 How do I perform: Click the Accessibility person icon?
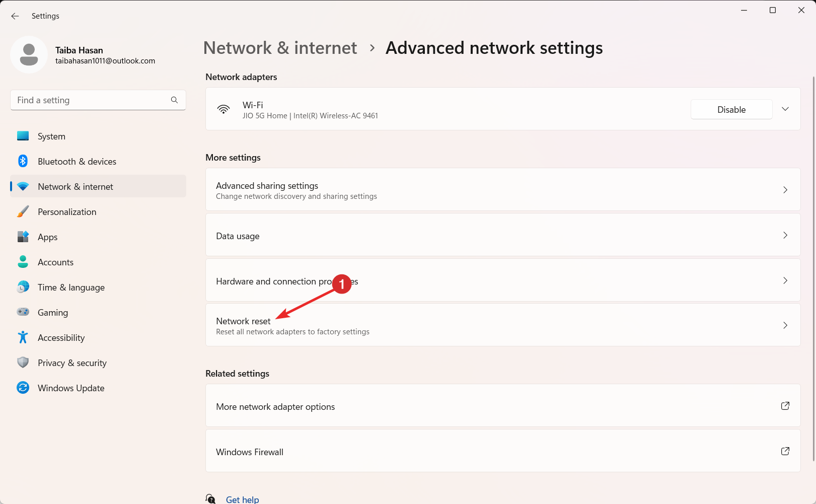[x=23, y=337]
